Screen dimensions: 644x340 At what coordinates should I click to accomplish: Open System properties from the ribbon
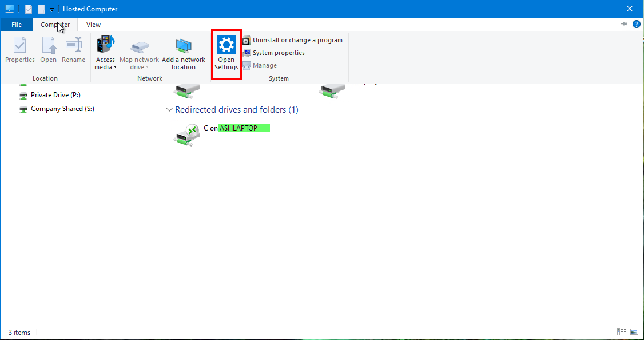click(273, 53)
